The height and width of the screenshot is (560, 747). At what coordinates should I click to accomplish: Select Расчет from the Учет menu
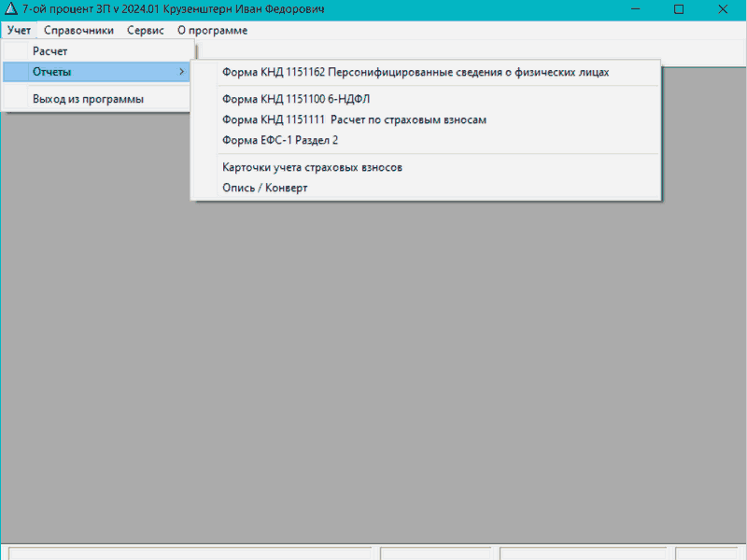tap(50, 51)
